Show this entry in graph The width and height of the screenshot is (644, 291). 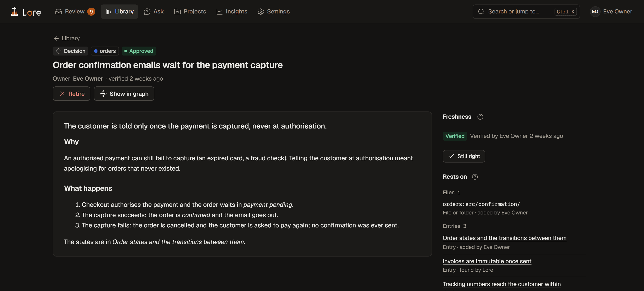[x=124, y=94]
